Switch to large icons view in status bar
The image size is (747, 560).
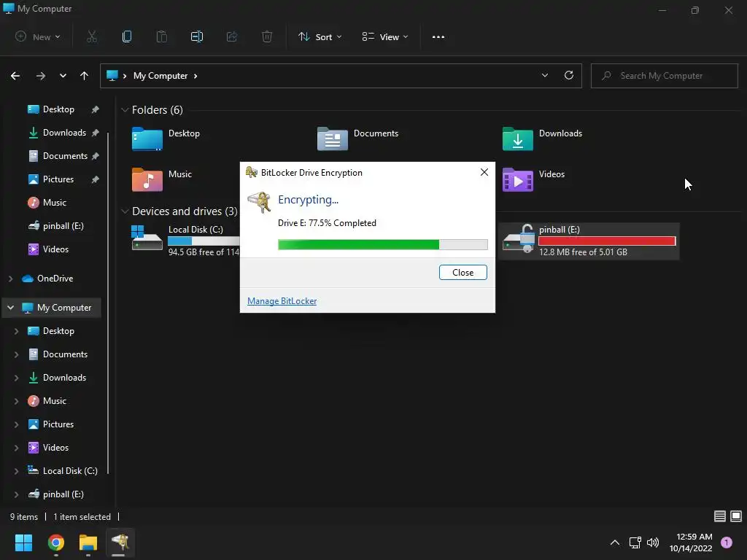click(736, 516)
